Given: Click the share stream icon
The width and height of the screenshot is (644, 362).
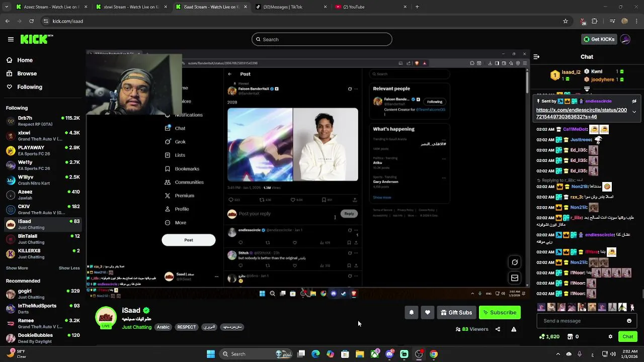Looking at the screenshot, I should coord(498,329).
